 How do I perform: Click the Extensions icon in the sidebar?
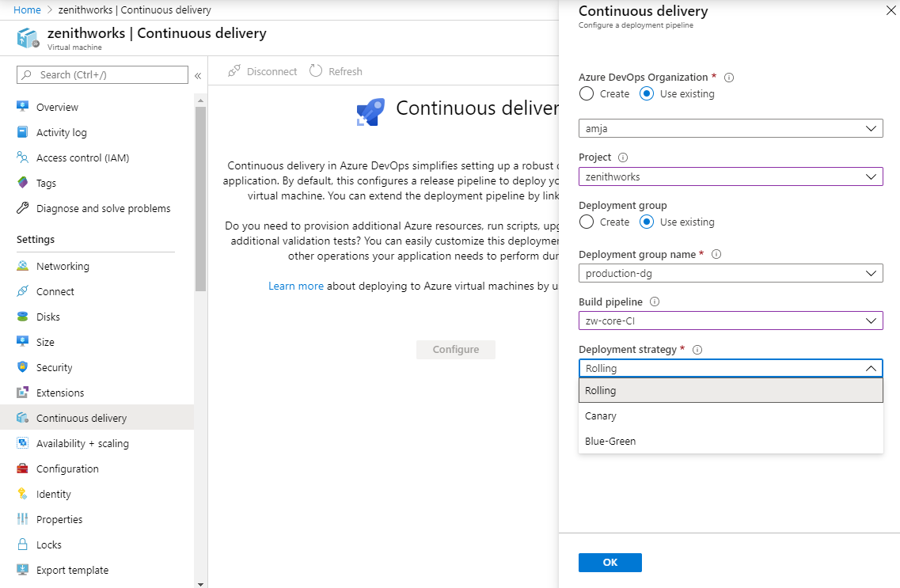(24, 392)
